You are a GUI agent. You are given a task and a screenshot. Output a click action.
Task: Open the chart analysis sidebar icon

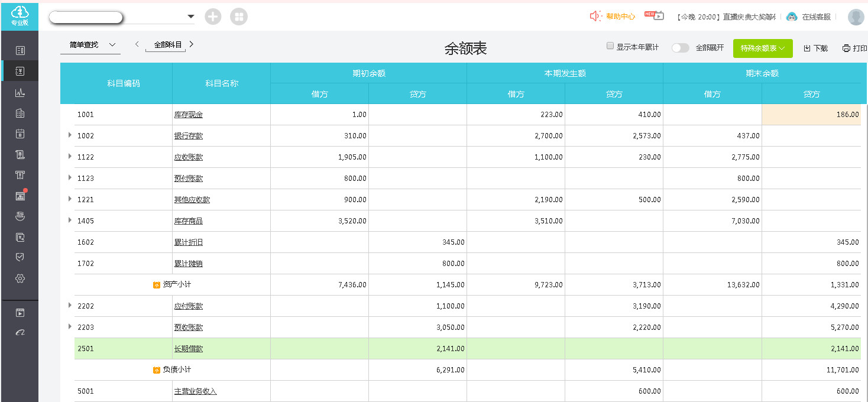pos(20,92)
